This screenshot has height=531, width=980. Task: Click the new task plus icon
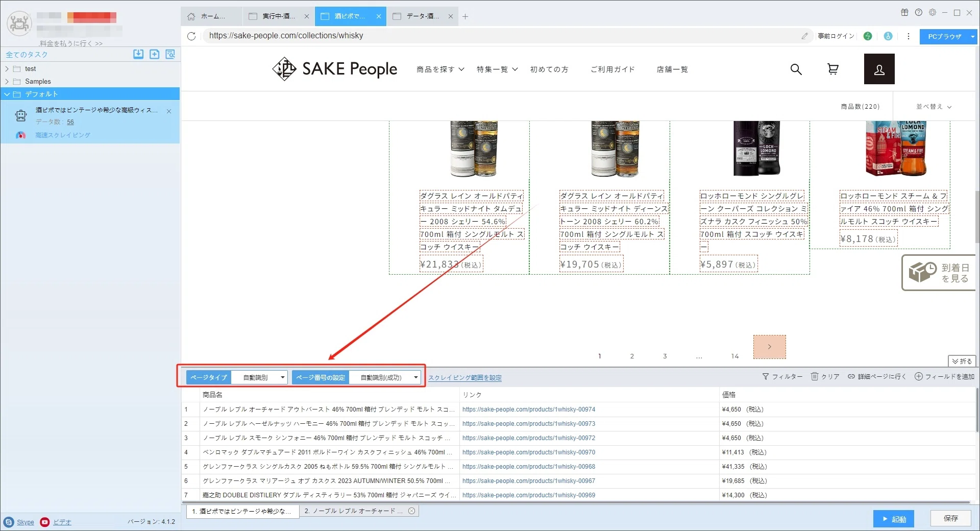pyautogui.click(x=155, y=54)
